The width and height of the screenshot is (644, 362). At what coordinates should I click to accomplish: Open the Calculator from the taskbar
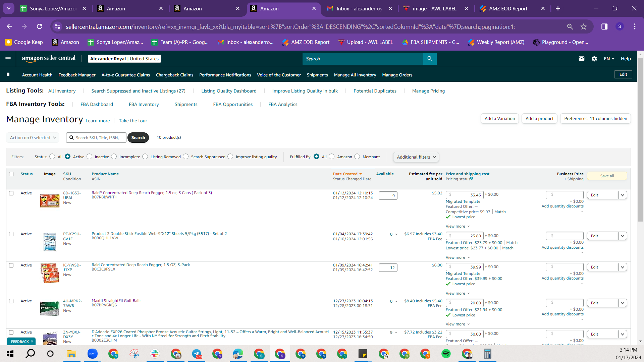(x=487, y=354)
